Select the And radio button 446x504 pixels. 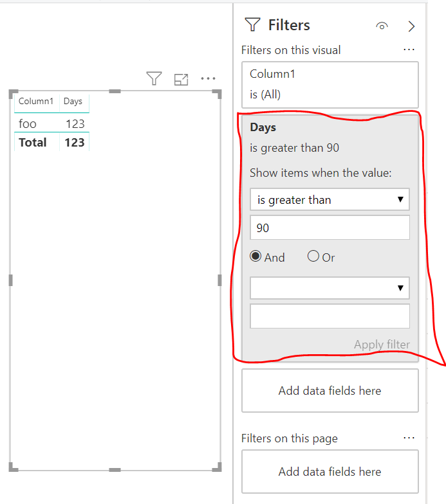point(256,256)
